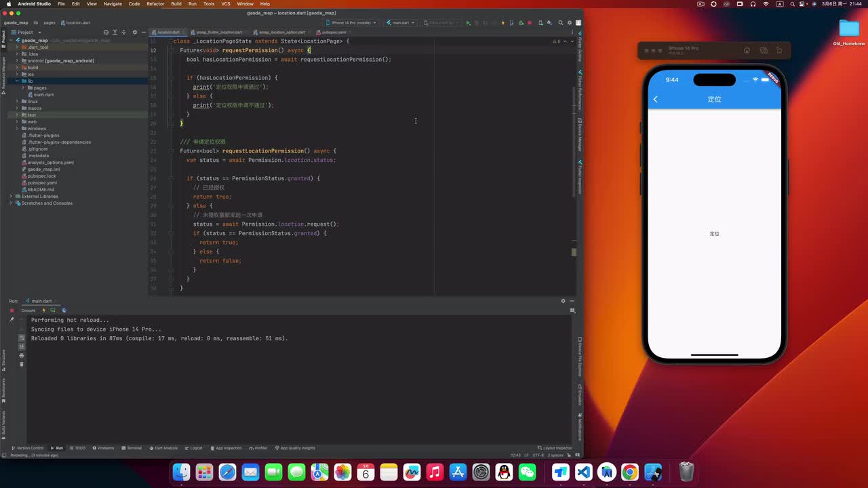Stop the running app using red toolbar square
The width and height of the screenshot is (868, 488).
point(530,23)
